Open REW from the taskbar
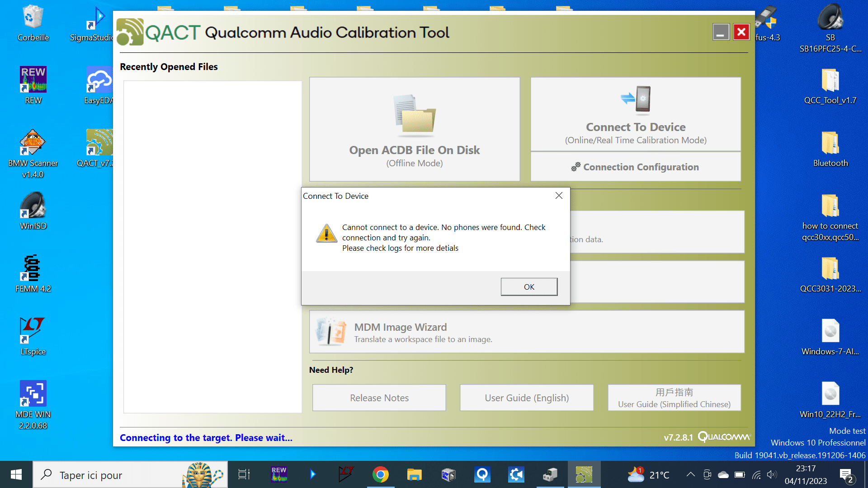Screen dimensions: 868x488 pos(279,474)
